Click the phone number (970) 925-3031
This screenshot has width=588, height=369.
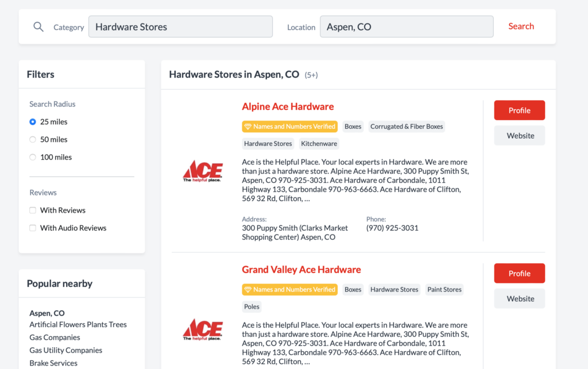[392, 228]
